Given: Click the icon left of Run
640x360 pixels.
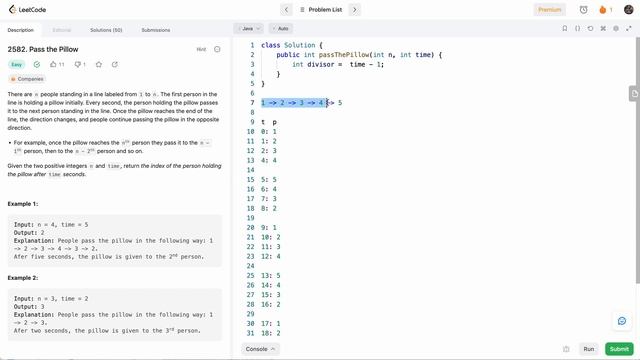Looking at the screenshot, I should (566, 349).
